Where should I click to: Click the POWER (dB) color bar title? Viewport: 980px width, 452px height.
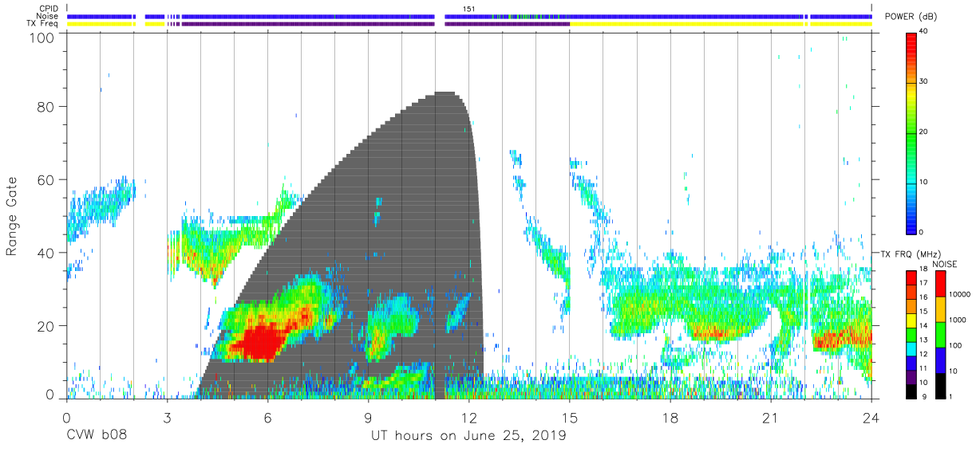tap(911, 17)
